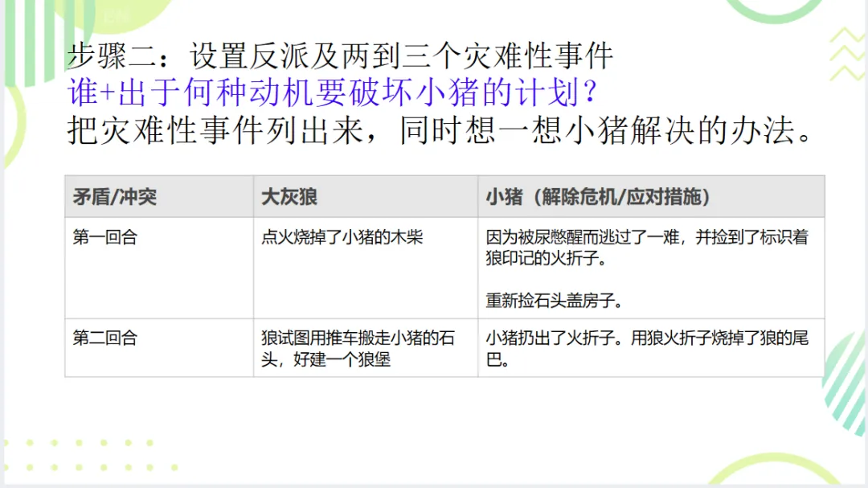Click the purple line "谁+出于何种动机要破坏小猪的计划?"
The height and width of the screenshot is (488, 868).
(332, 92)
